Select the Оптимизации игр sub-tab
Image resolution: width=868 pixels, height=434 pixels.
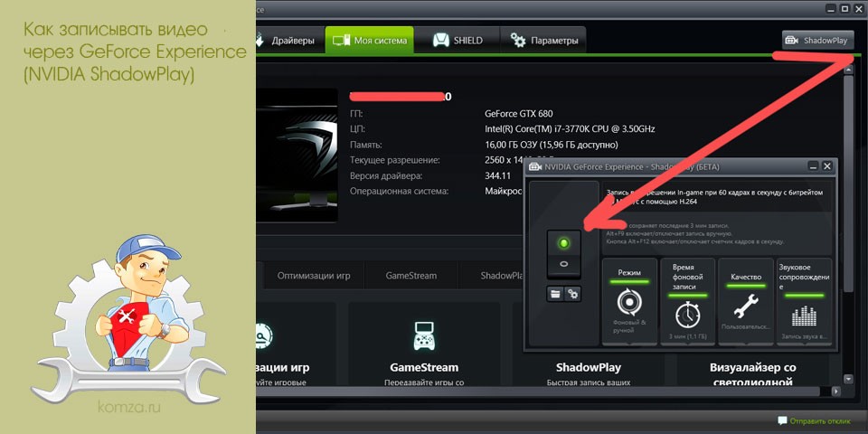tap(314, 275)
